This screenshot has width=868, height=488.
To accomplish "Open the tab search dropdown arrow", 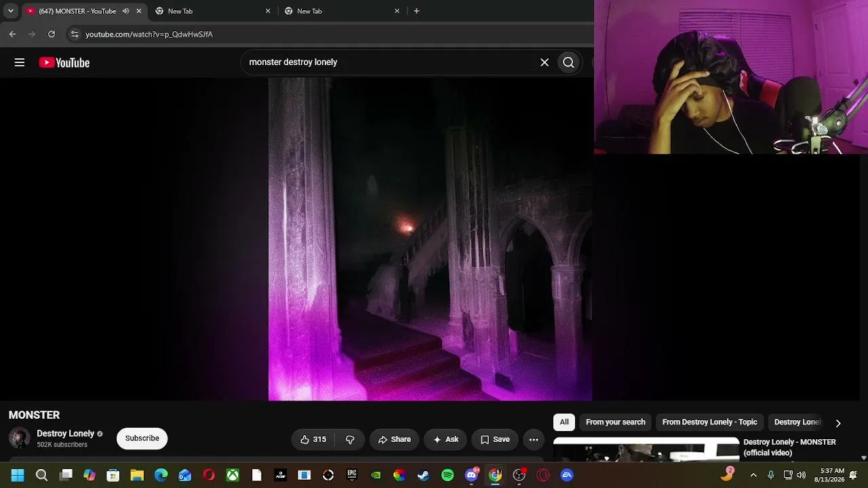I will pyautogui.click(x=10, y=11).
